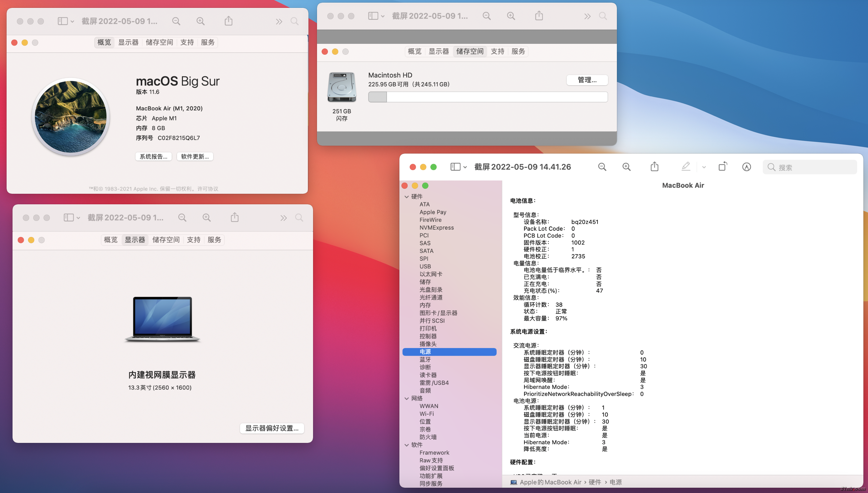The height and width of the screenshot is (493, 868).
Task: Zoom in in the Macintosh HD storage window
Action: click(x=511, y=16)
